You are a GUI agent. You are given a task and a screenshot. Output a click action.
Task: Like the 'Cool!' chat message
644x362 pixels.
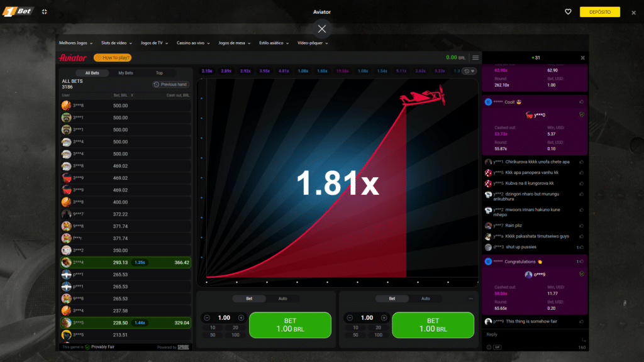tap(582, 102)
